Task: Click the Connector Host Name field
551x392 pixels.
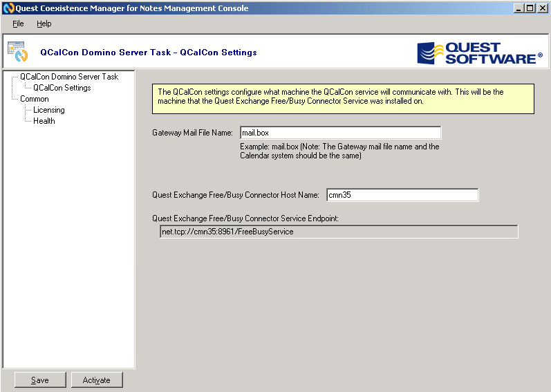Action: click(x=402, y=195)
